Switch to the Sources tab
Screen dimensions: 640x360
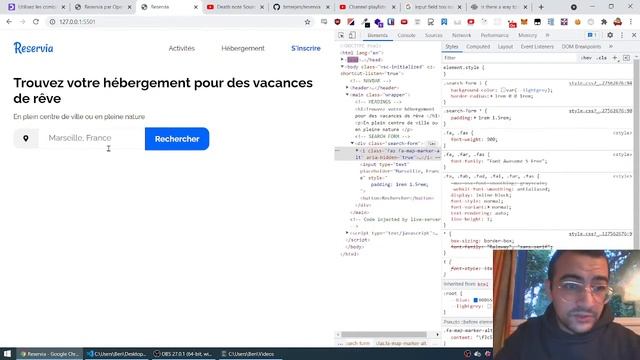tap(433, 36)
